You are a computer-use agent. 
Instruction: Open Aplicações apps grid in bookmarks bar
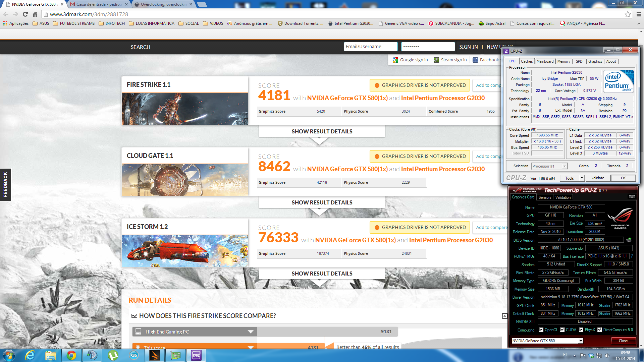(15, 23)
